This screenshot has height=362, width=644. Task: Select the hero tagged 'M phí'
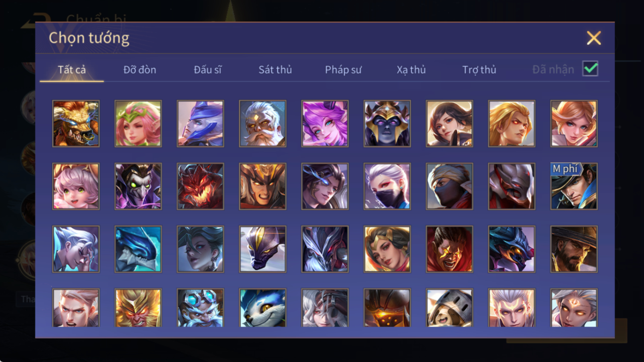[574, 186]
